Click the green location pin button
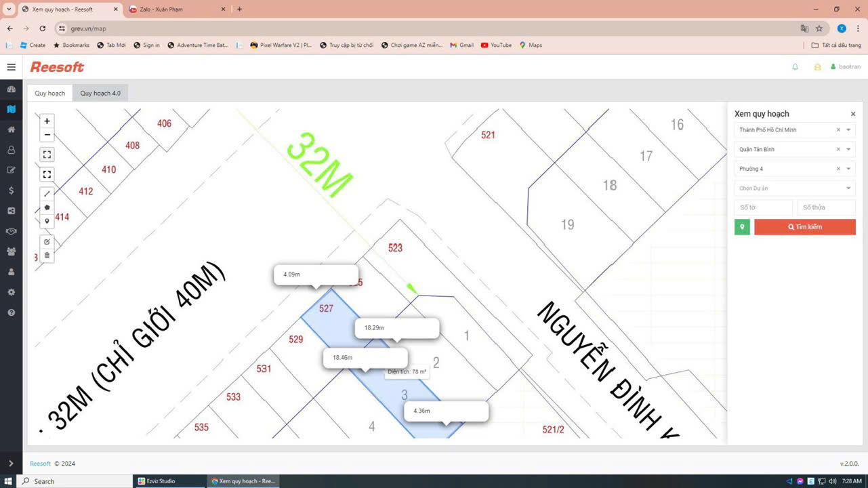This screenshot has width=868, height=488. [742, 227]
